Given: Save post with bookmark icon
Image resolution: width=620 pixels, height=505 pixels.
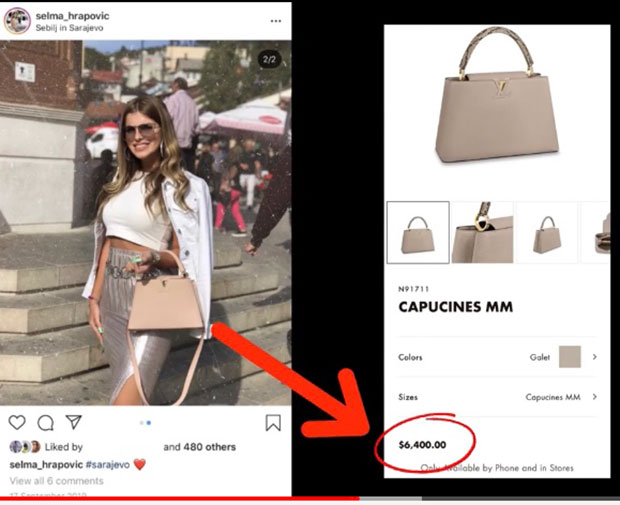Looking at the screenshot, I should pos(273,422).
